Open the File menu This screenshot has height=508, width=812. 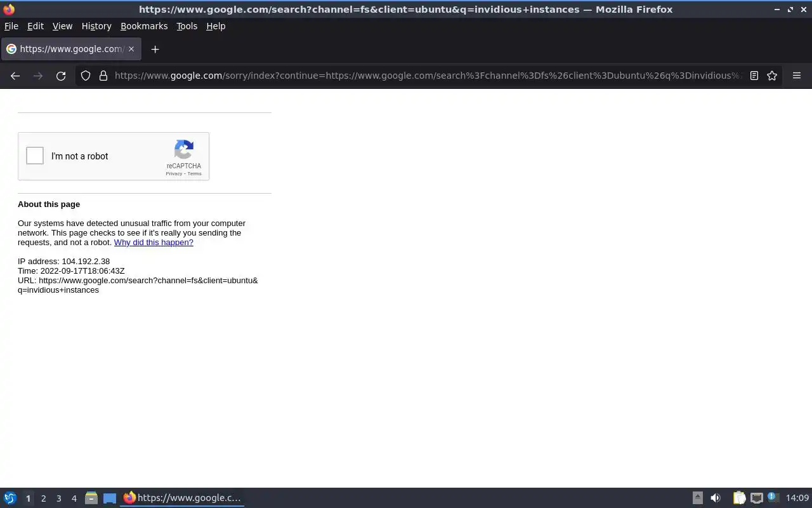(x=11, y=26)
